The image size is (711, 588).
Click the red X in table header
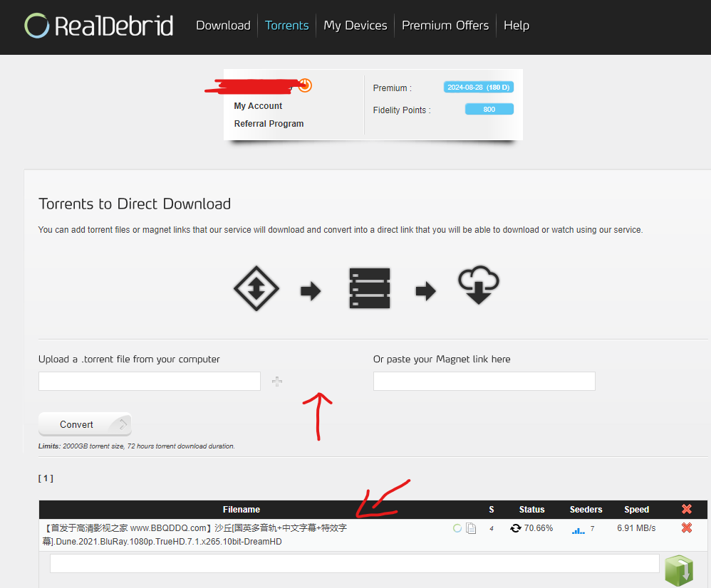(x=687, y=509)
